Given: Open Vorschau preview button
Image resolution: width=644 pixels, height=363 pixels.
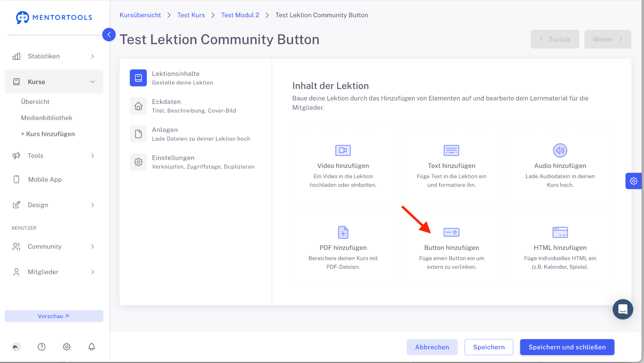Looking at the screenshot, I should [54, 316].
